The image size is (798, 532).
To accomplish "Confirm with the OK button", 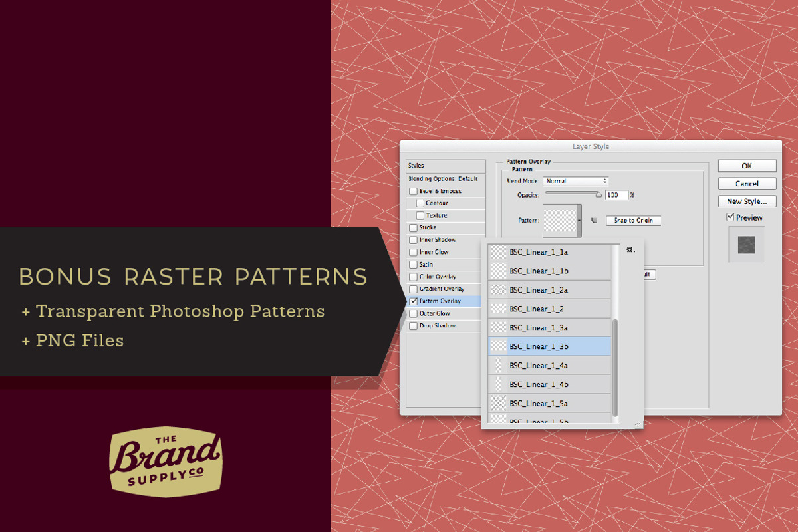I will coord(747,166).
